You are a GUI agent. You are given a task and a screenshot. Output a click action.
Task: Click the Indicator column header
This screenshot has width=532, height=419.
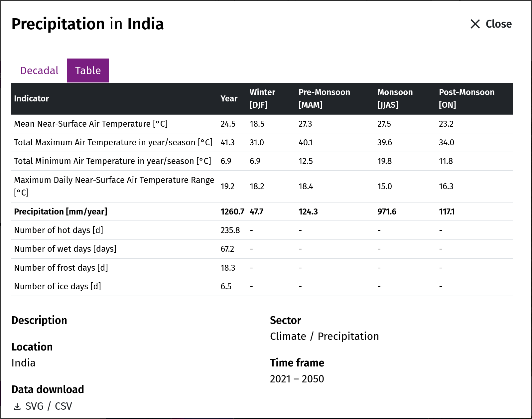pos(31,98)
